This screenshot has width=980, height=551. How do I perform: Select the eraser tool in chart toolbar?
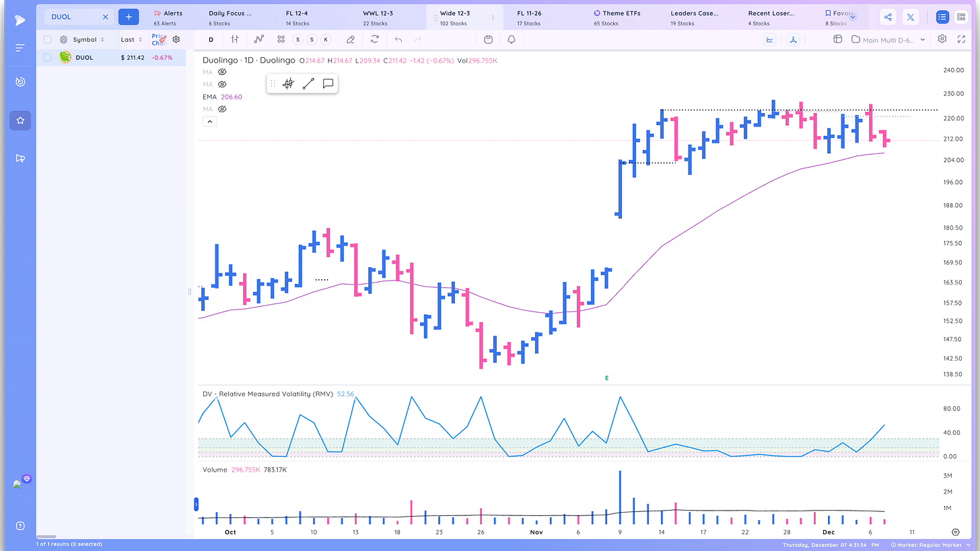coord(350,40)
